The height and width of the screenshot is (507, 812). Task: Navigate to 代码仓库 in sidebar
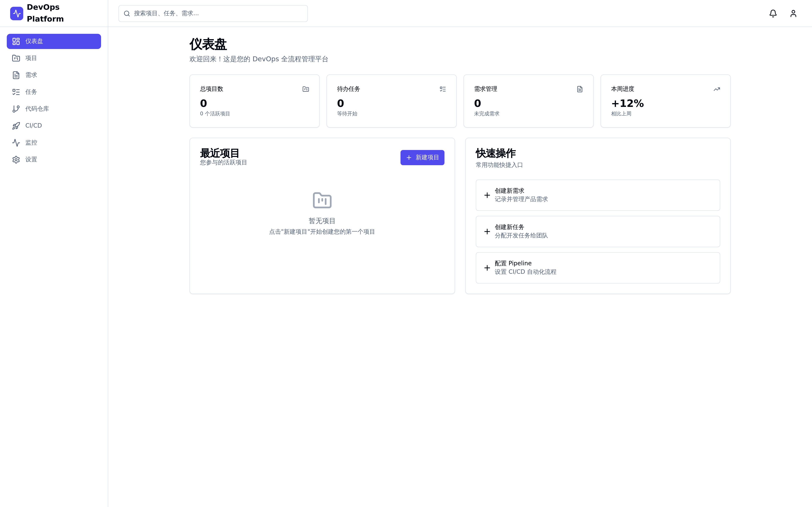[54, 109]
